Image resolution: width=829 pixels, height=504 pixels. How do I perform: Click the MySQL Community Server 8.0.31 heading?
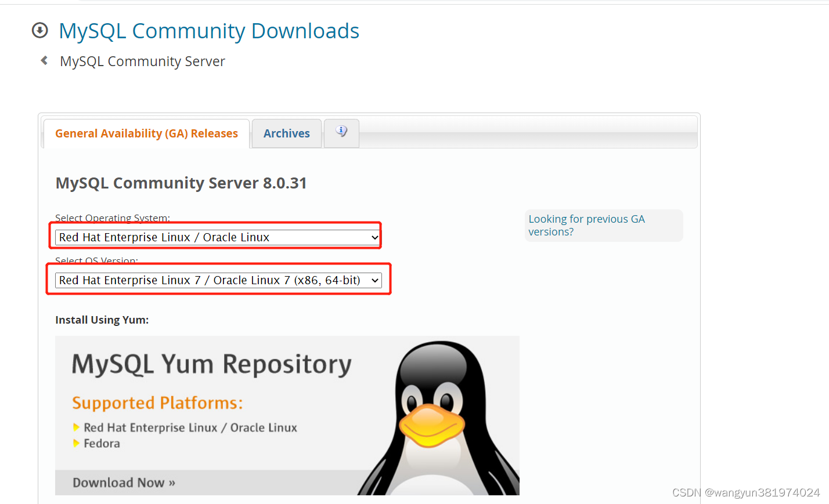(181, 183)
